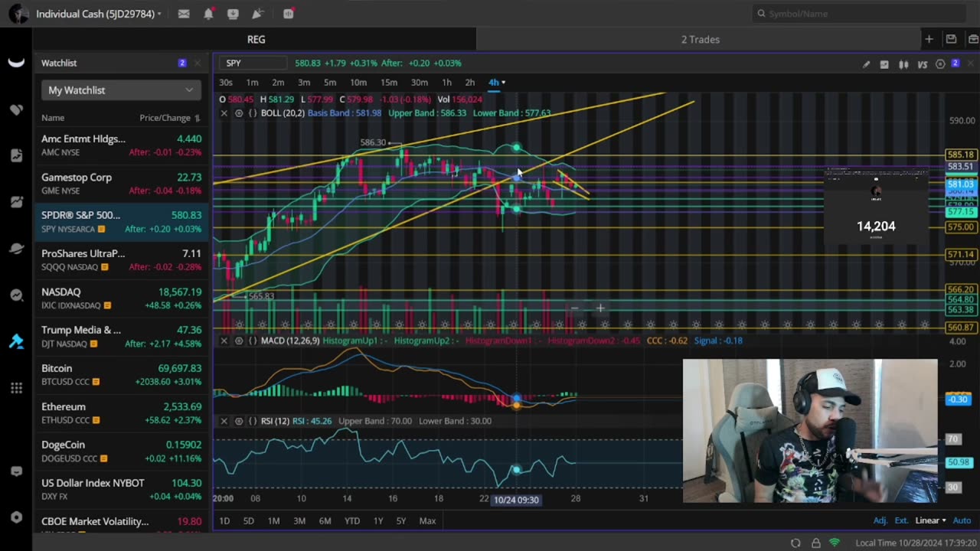Set chart range to 1D
Image resolution: width=980 pixels, height=551 pixels.
point(224,521)
